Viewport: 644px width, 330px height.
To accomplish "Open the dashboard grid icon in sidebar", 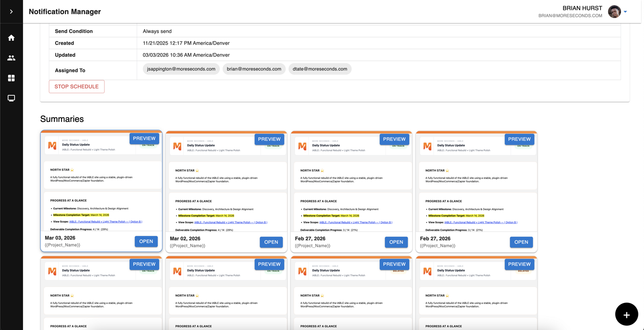I will (11, 78).
